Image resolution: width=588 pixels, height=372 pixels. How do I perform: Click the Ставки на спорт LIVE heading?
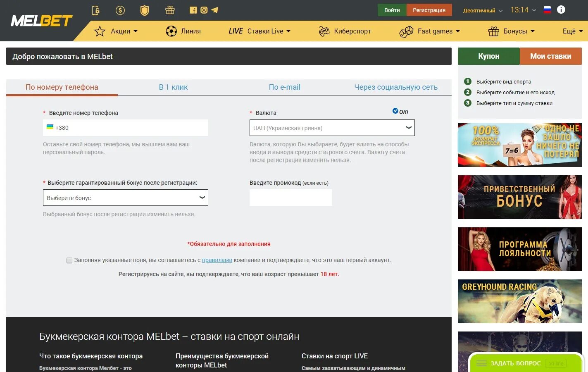[335, 356]
